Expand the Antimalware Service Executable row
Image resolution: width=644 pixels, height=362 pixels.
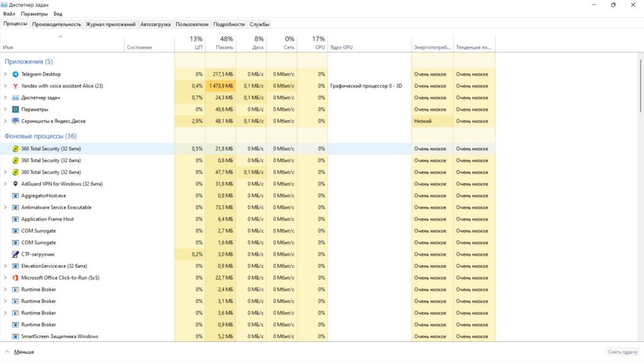[5, 207]
